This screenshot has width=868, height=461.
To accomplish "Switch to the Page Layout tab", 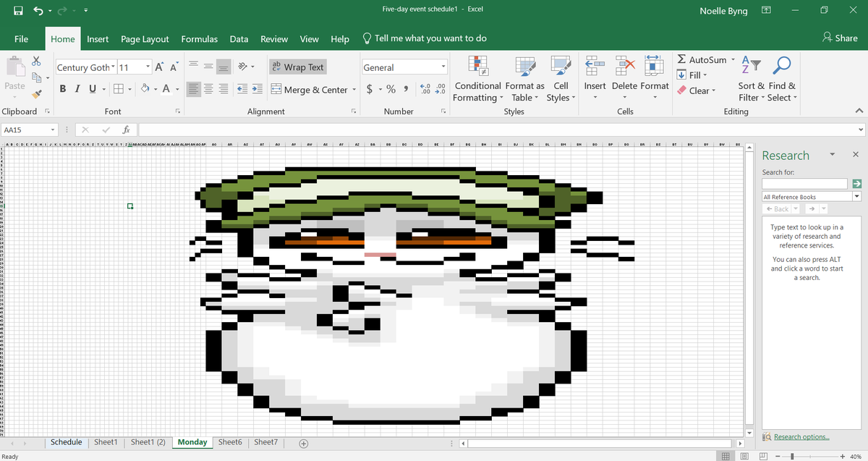I will [x=145, y=39].
